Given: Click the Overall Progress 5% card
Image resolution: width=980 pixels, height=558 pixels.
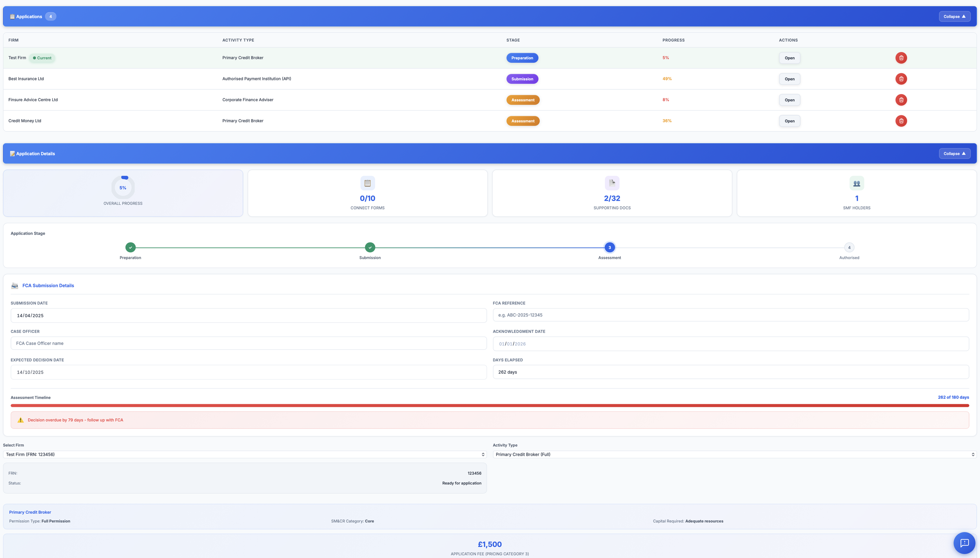Looking at the screenshot, I should [x=123, y=193].
